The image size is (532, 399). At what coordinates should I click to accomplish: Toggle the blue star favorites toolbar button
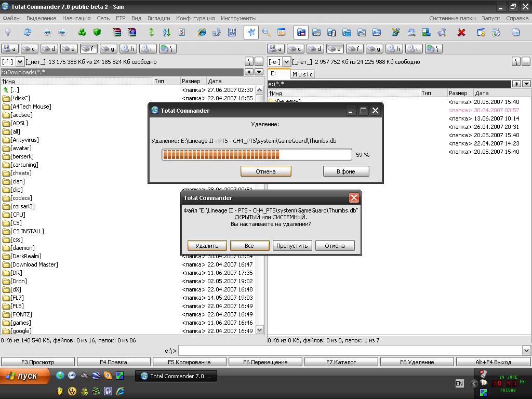pyautogui.click(x=251, y=32)
